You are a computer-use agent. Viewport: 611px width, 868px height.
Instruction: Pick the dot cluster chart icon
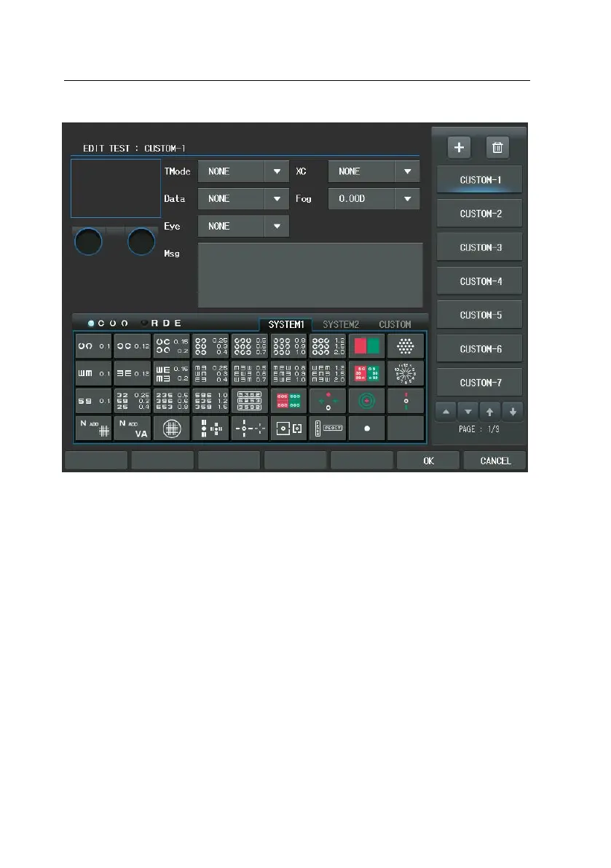[406, 346]
